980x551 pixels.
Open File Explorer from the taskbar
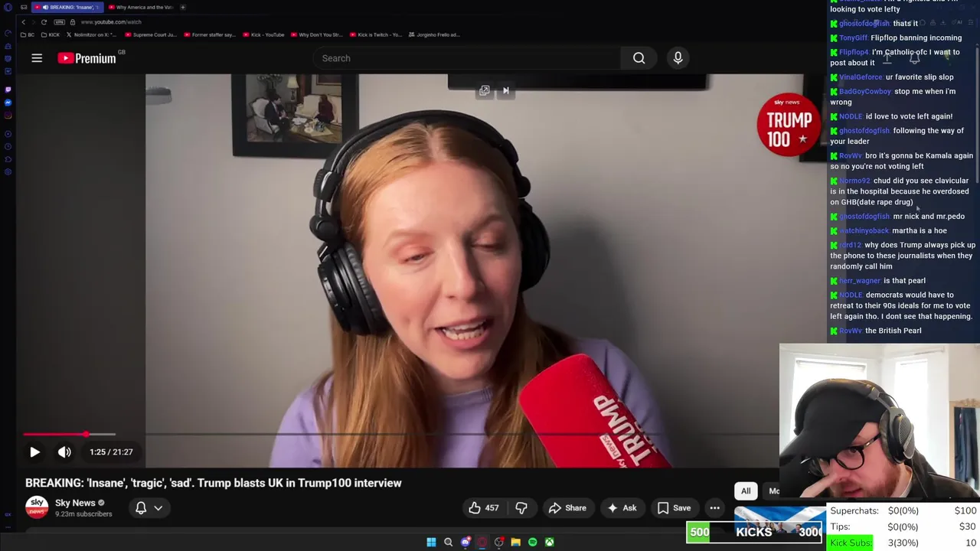(x=515, y=543)
